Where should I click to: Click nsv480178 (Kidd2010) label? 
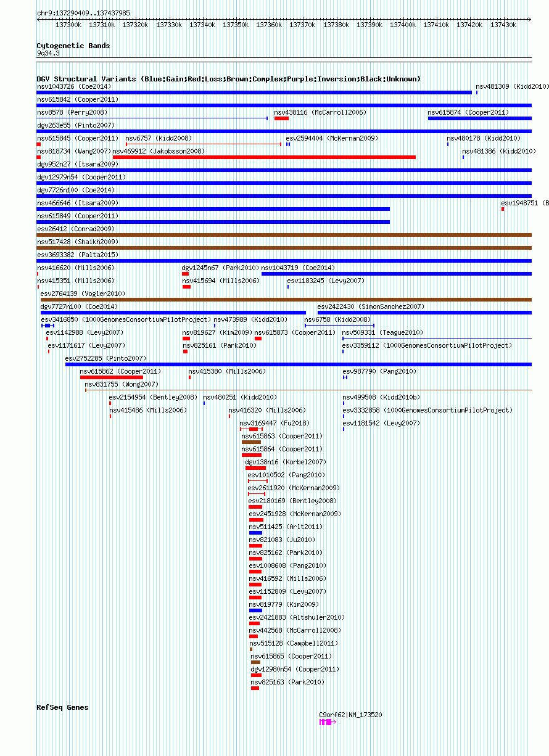[484, 138]
